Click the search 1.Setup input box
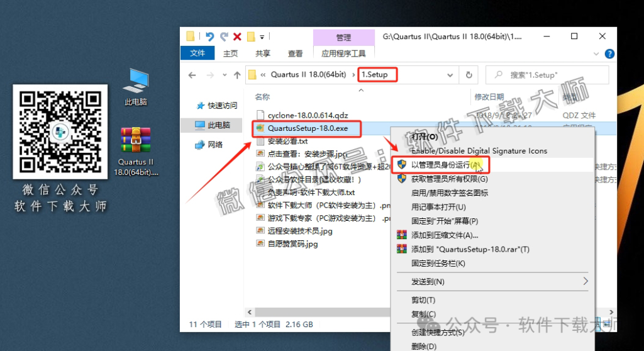Screen dimensions: 644x351 [547, 75]
